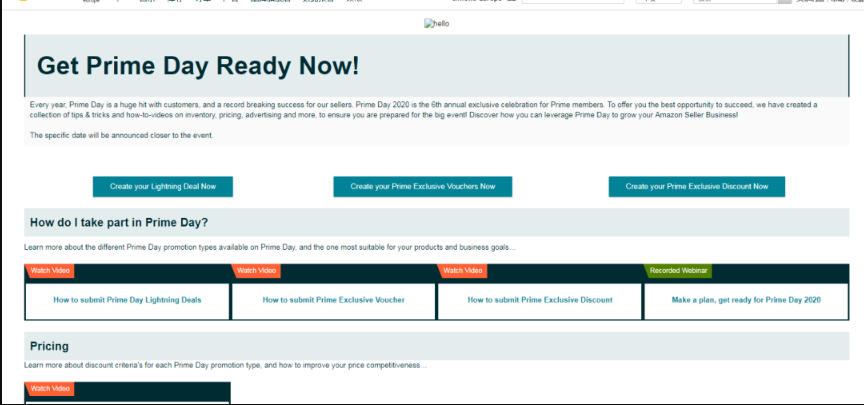Click the How do I take part heading
Image resolution: width=864 pixels, height=405 pixels.
click(119, 223)
